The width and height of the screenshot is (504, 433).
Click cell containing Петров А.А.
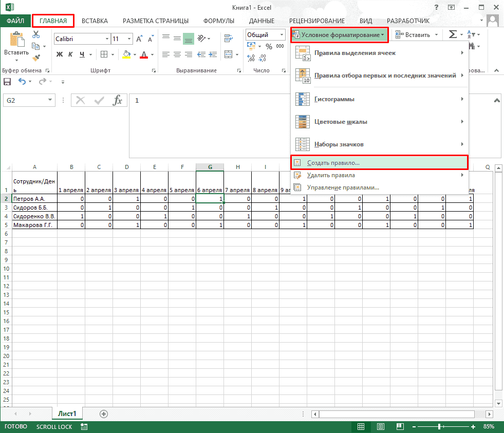click(35, 199)
